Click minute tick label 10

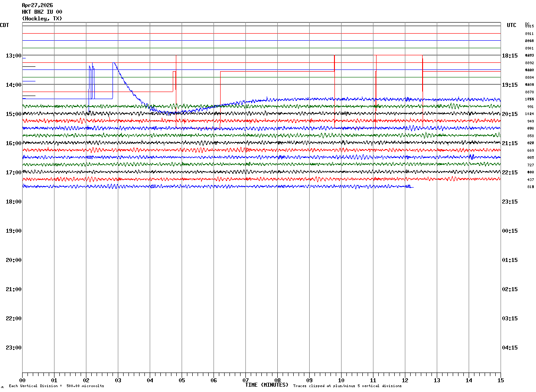click(x=341, y=380)
